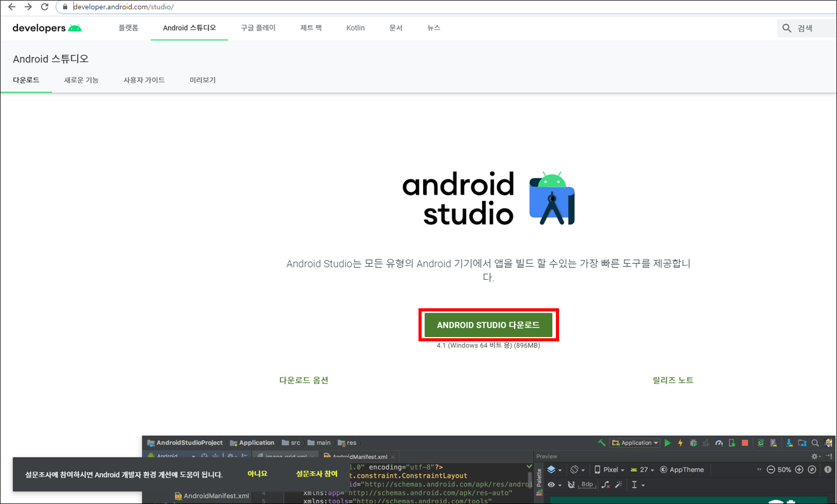Image resolution: width=837 pixels, height=504 pixels.
Task: Click the SDK Manager download-arrow icon
Action: click(x=789, y=443)
